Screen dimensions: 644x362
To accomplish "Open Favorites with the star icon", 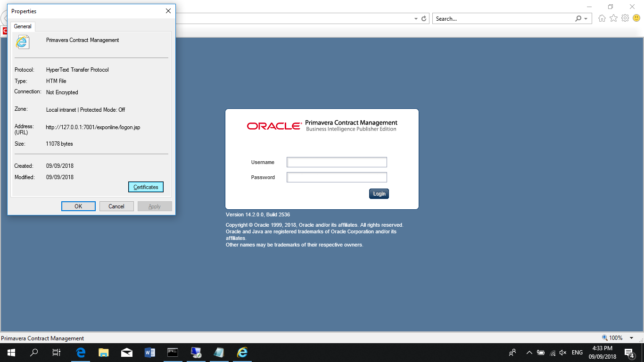I will 613,18.
